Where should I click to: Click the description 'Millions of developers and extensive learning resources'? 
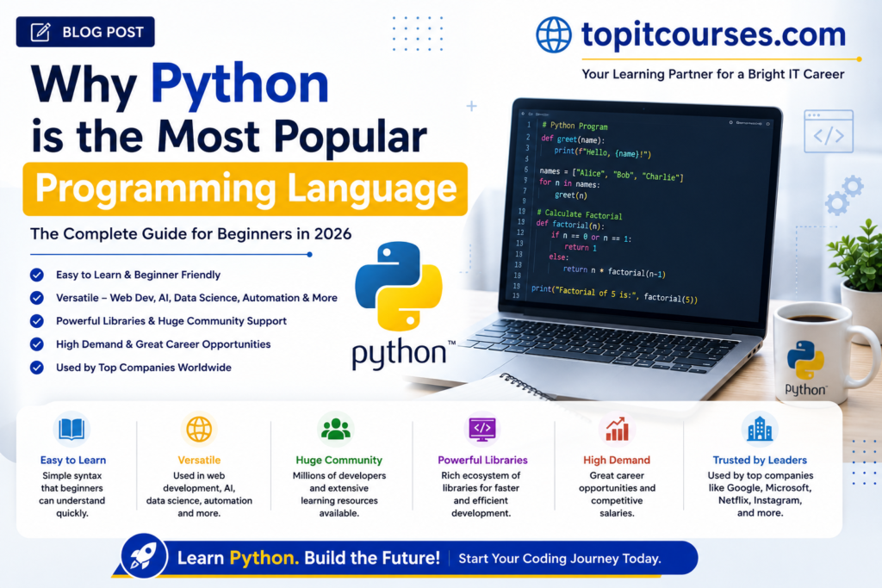coord(339,494)
